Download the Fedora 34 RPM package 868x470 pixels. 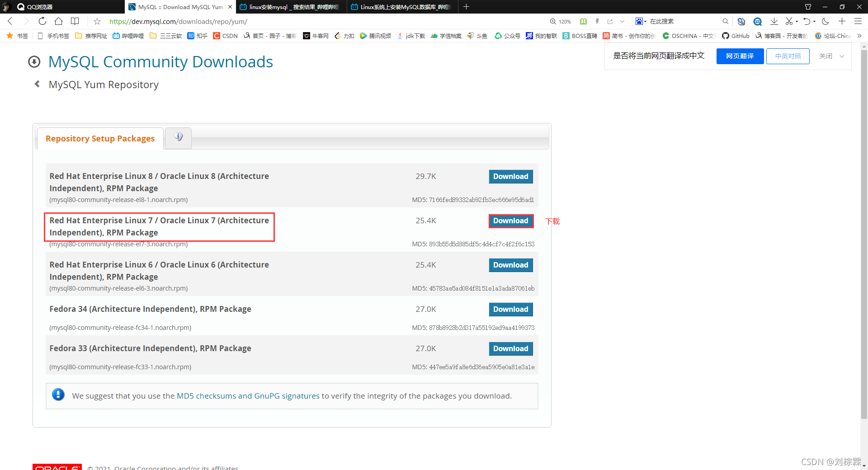[510, 309]
